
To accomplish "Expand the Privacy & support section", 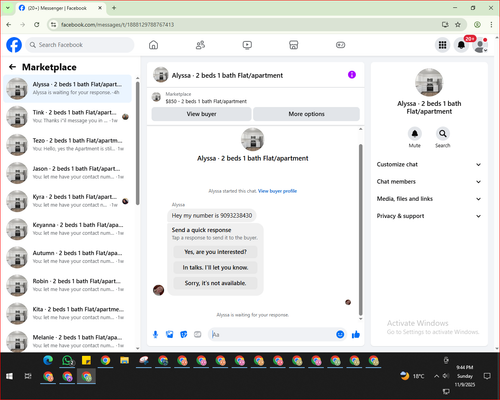I will (x=429, y=216).
